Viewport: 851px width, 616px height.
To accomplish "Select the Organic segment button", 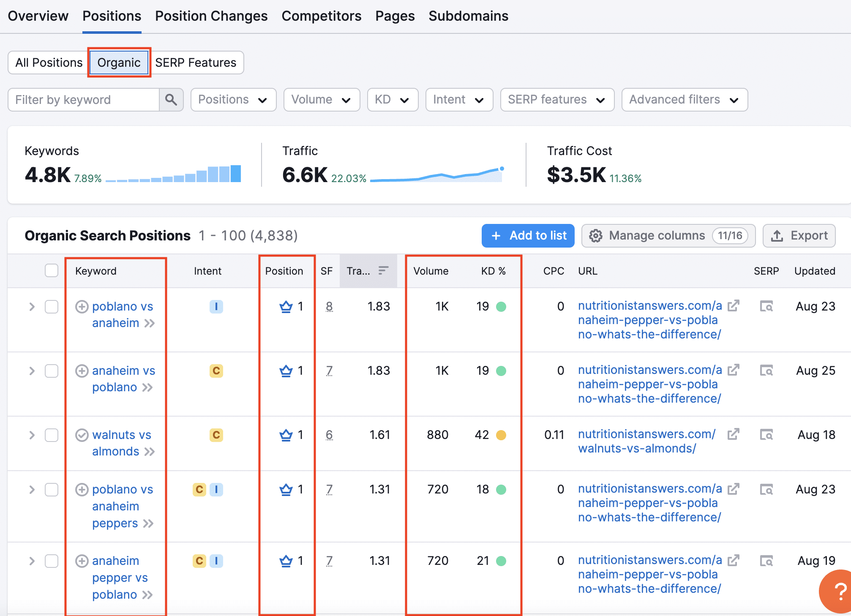I will (x=119, y=63).
